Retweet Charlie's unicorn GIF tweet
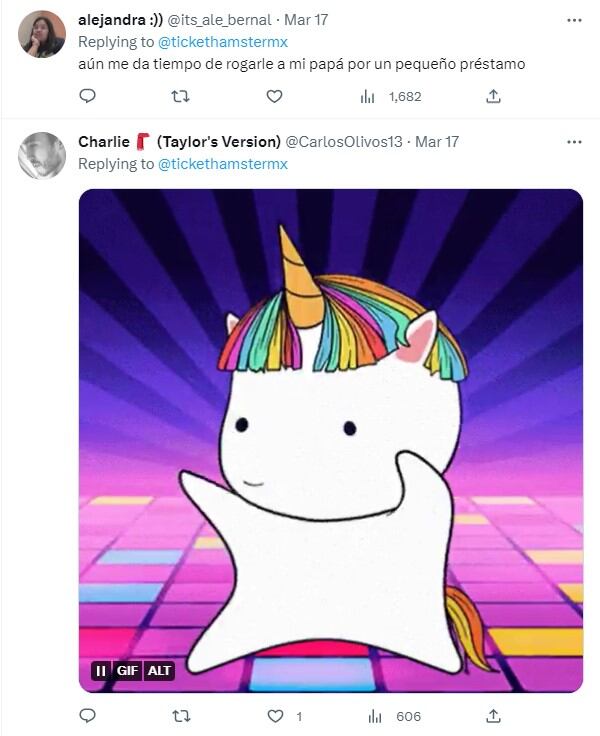The width and height of the screenshot is (600, 736). (181, 716)
